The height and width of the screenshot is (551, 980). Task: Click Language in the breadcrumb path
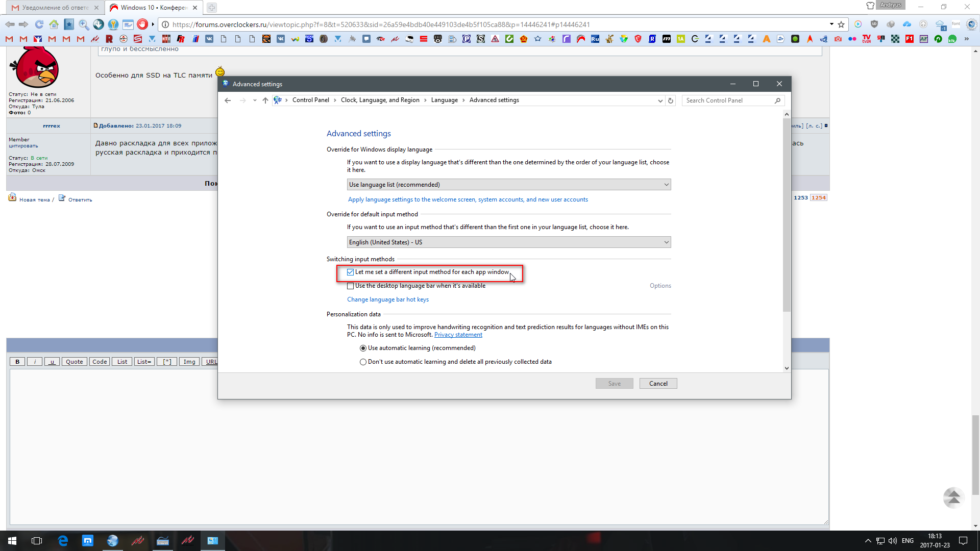point(444,100)
